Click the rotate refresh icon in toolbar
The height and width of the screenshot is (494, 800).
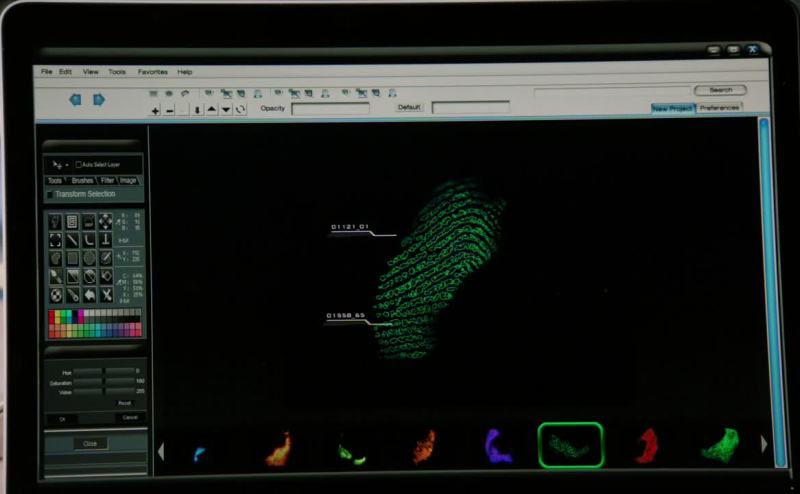[241, 109]
